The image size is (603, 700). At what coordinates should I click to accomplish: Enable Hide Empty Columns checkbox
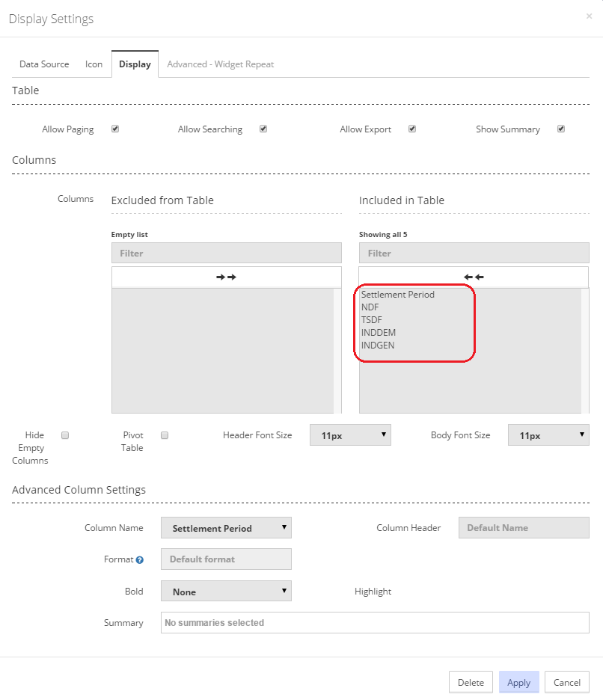[65, 435]
